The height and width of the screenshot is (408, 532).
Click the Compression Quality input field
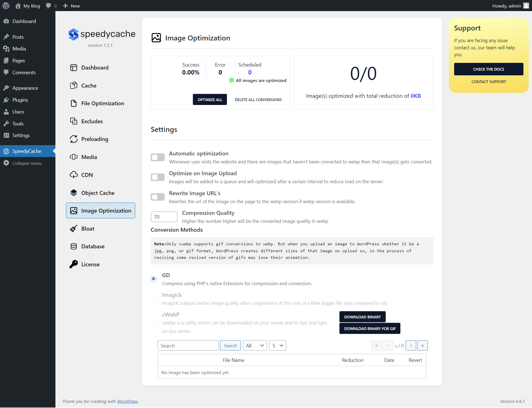click(164, 217)
